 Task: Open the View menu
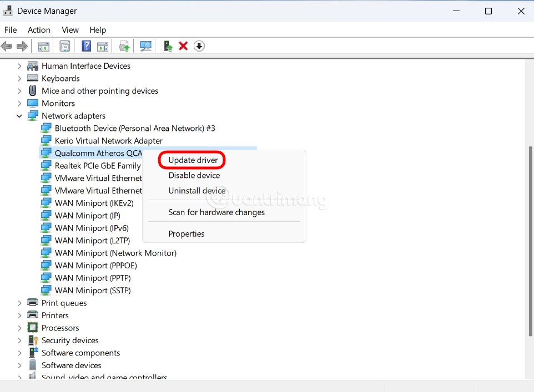coord(70,30)
